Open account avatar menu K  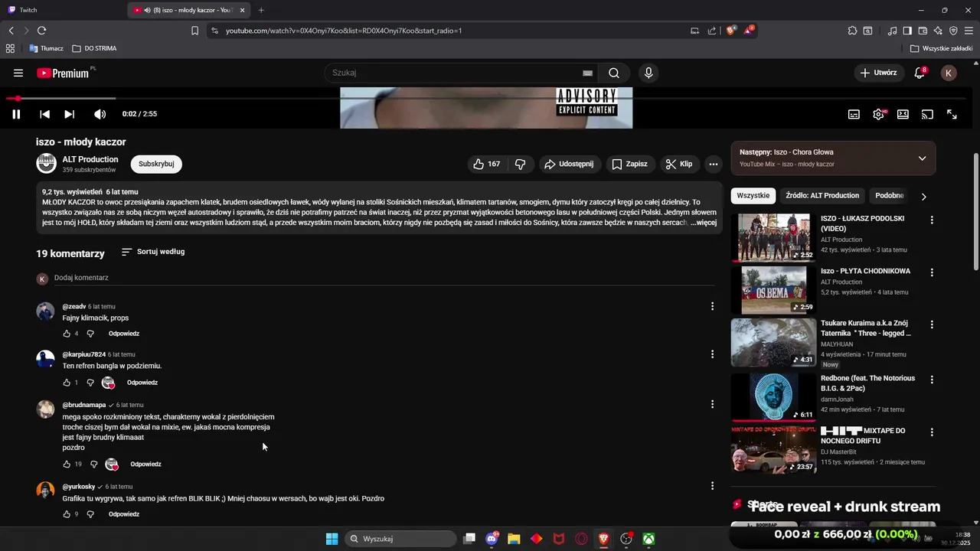point(949,73)
